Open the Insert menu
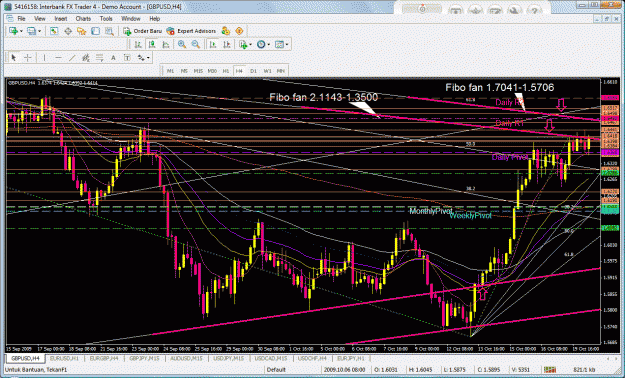The height and width of the screenshot is (378, 625). pos(61,19)
